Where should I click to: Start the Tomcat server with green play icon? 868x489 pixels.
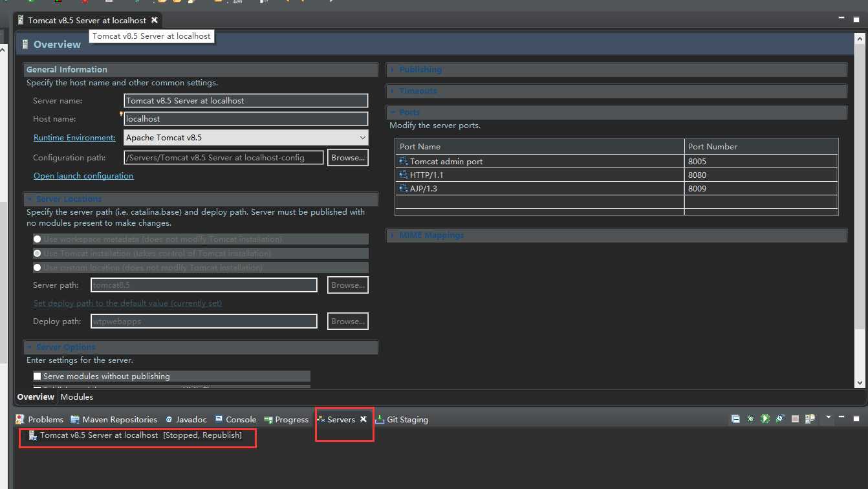pos(765,419)
